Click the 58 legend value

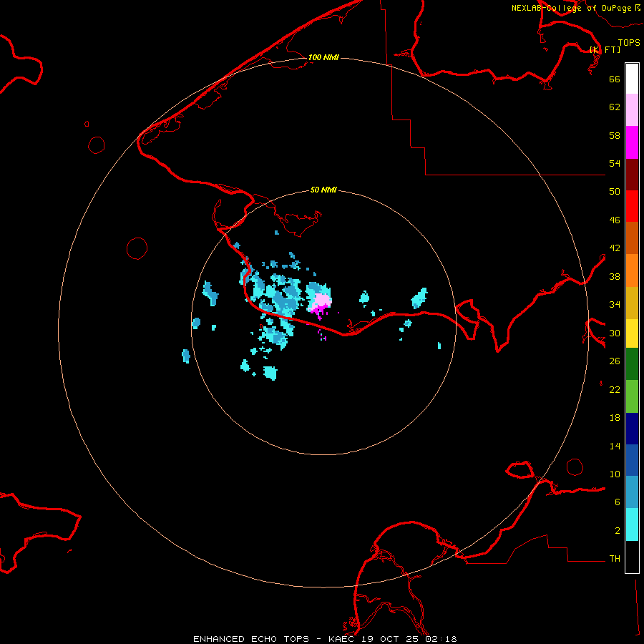coord(615,135)
